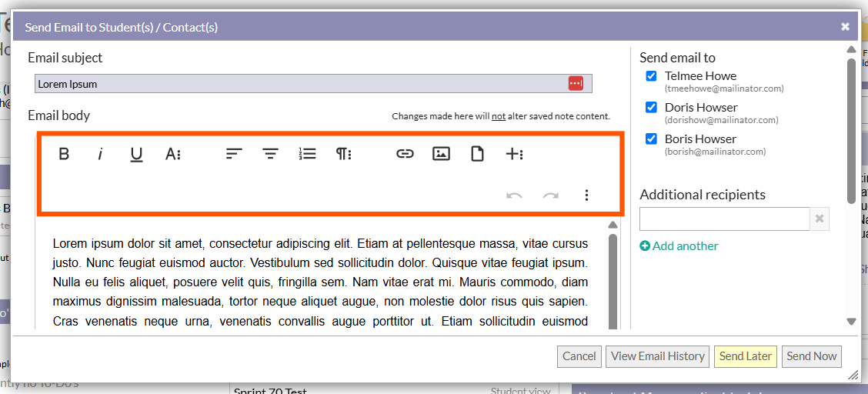
Task: Uncheck recipient Doris Howser
Action: tap(651, 108)
